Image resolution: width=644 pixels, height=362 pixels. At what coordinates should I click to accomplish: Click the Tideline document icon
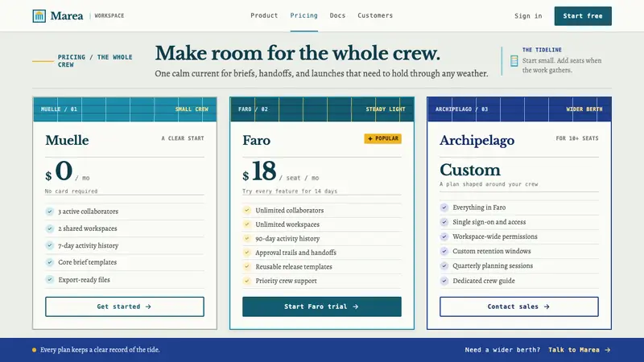(514, 61)
